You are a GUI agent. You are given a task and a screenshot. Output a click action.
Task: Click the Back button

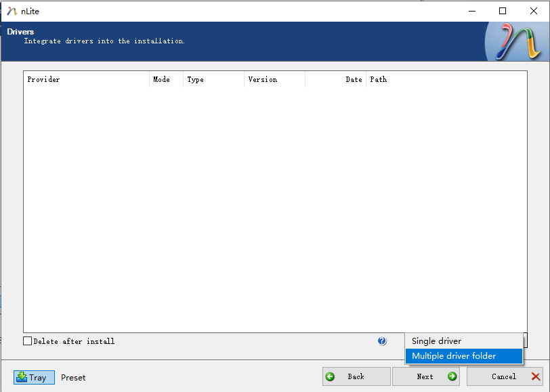click(356, 376)
